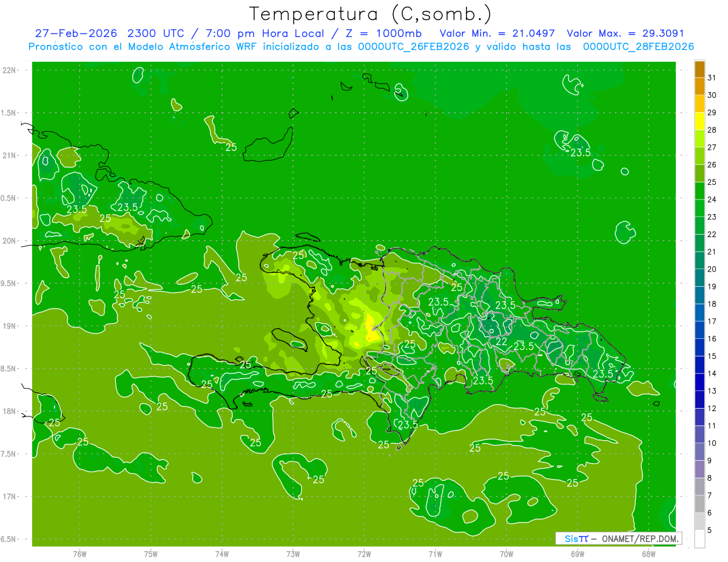The image size is (728, 562).
Task: Click color scale label "20"
Action: click(712, 269)
